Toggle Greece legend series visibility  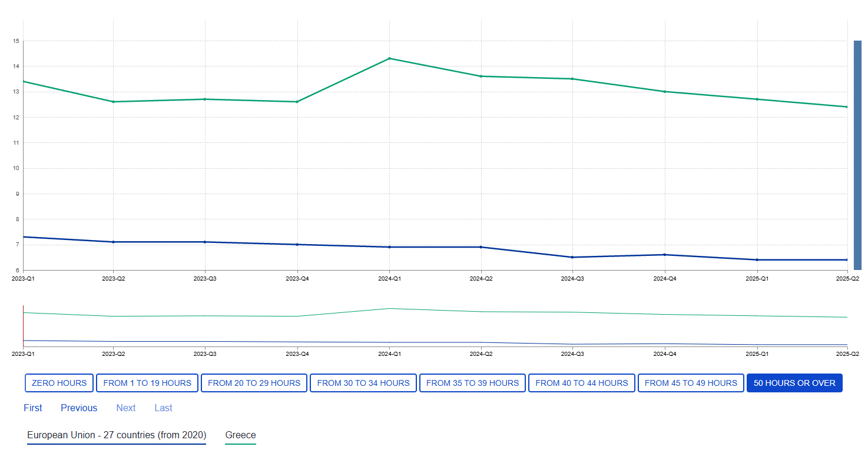[x=240, y=435]
